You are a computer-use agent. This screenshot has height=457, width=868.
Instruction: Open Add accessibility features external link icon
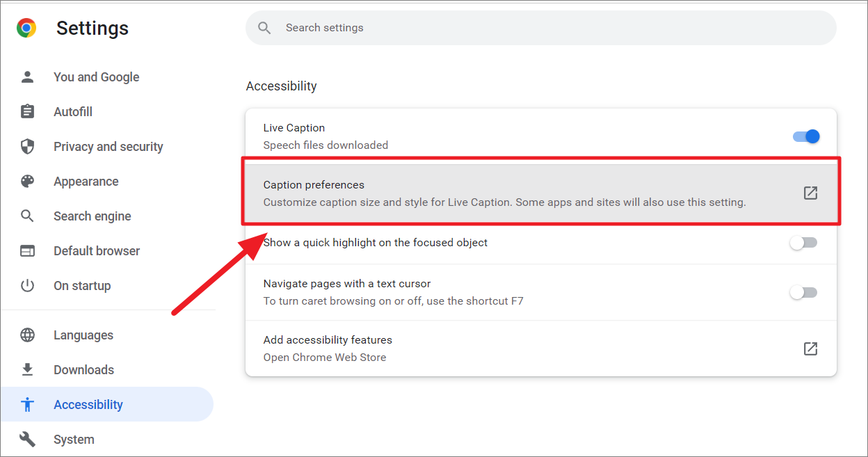coord(810,348)
